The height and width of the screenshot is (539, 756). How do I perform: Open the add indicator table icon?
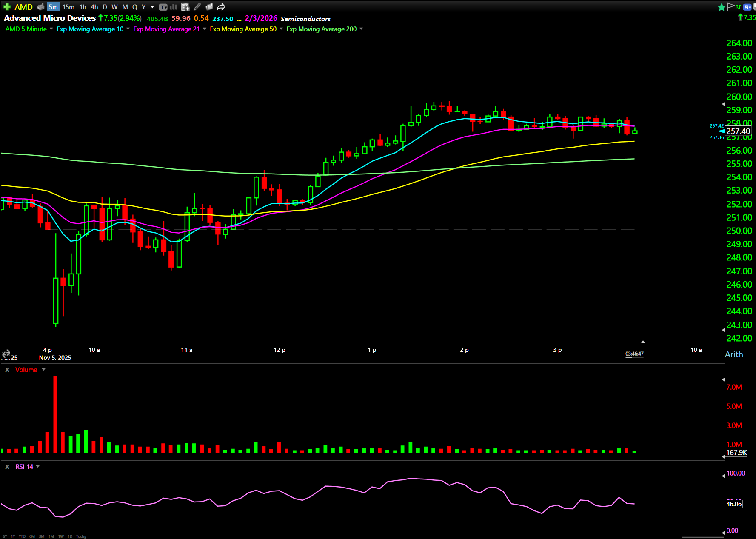[185, 7]
